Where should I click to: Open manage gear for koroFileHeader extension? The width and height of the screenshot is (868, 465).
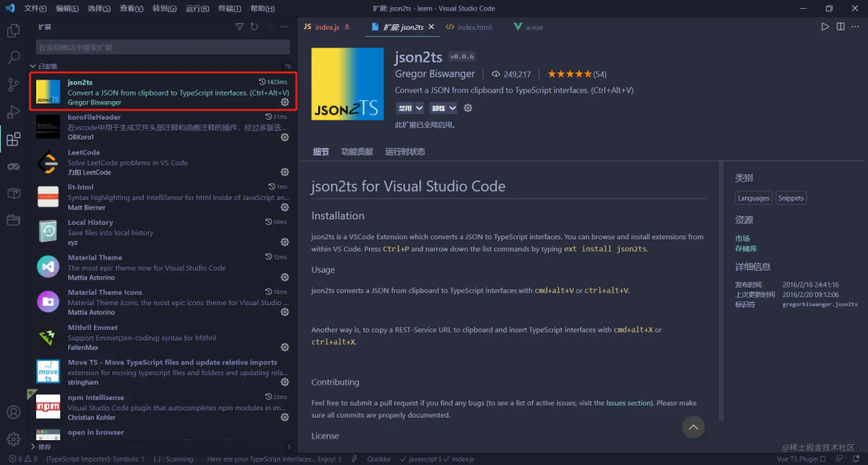tap(285, 137)
